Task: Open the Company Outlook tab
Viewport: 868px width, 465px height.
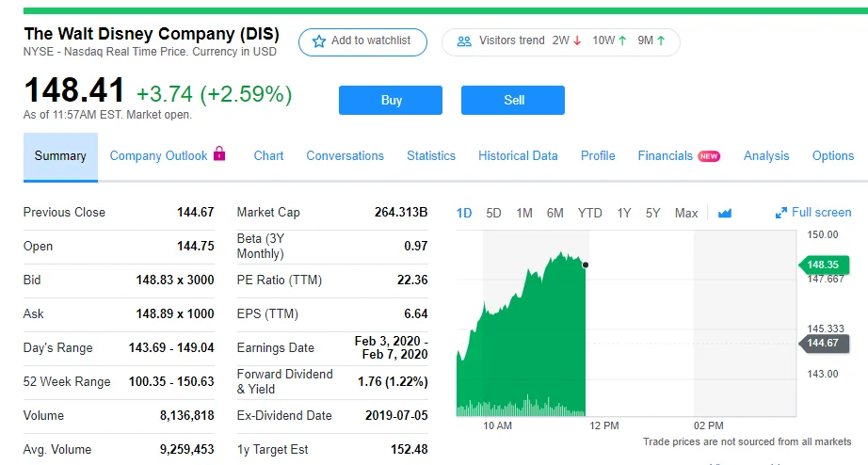Action: tap(158, 156)
